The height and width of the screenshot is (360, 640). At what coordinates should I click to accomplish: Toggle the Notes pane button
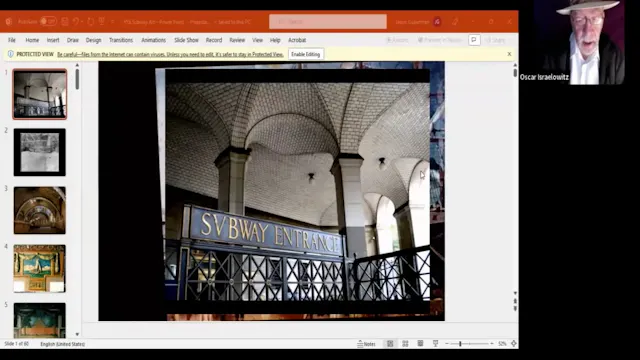click(x=366, y=344)
